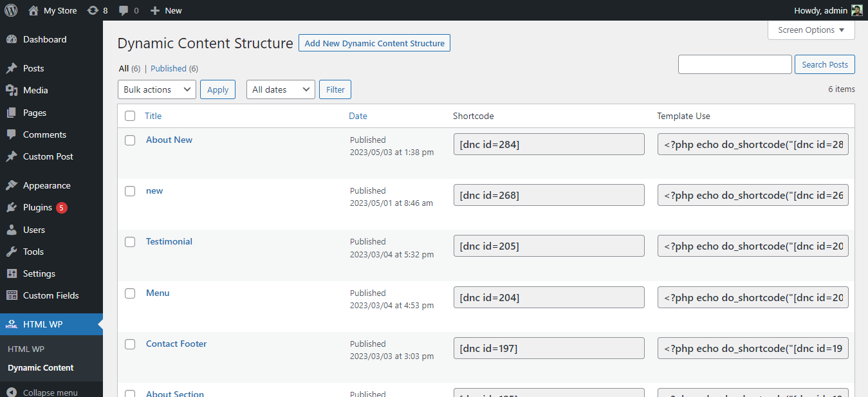Open the 'new' title link
Image resolution: width=868 pixels, height=397 pixels.
click(x=154, y=190)
